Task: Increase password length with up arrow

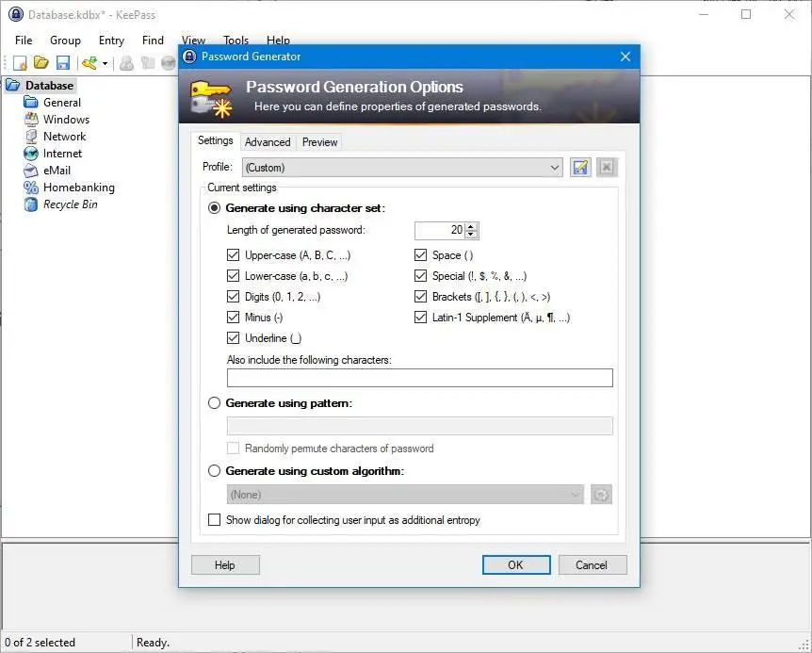Action: 471,226
